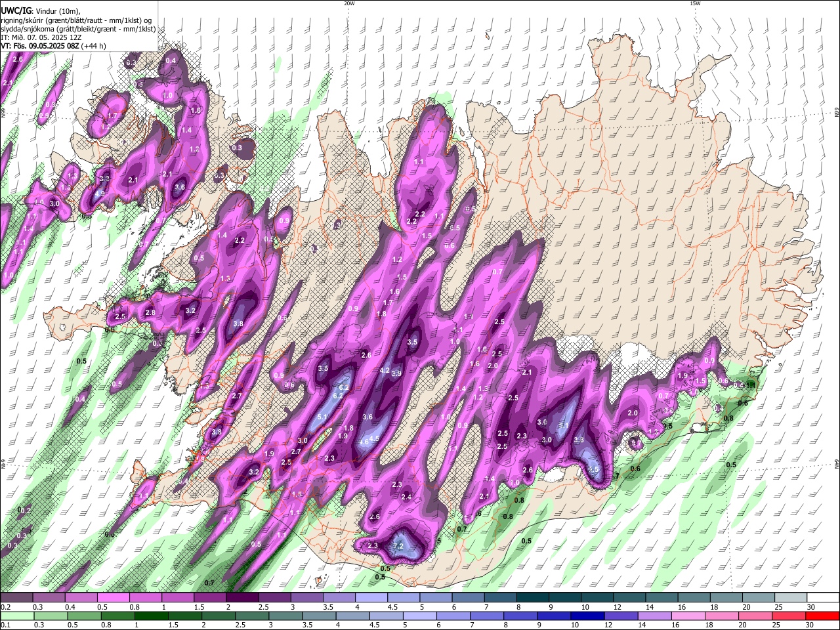Click the light lavender 4–4.5 swatch in top legend
This screenshot has height=630, width=840.
click(x=370, y=598)
